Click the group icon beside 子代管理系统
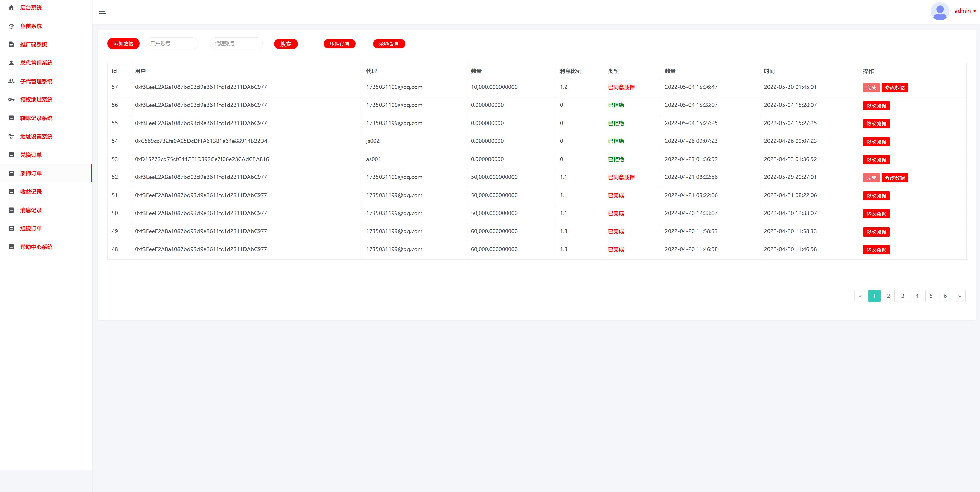 click(x=12, y=81)
